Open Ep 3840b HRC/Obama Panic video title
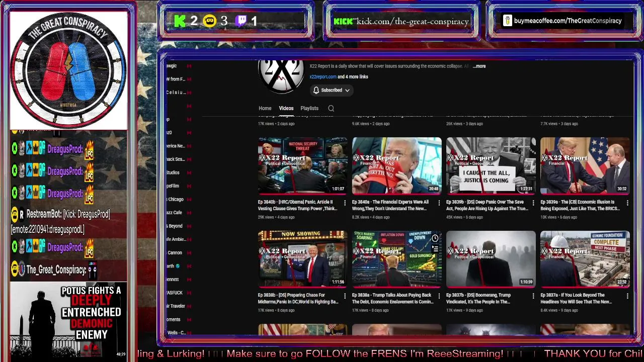The image size is (644, 362). click(x=298, y=205)
